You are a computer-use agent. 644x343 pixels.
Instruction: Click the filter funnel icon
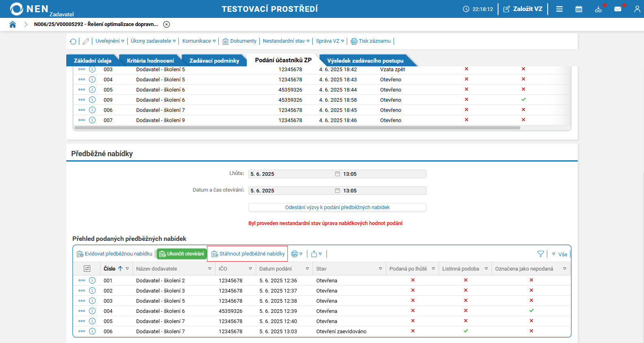tap(540, 254)
